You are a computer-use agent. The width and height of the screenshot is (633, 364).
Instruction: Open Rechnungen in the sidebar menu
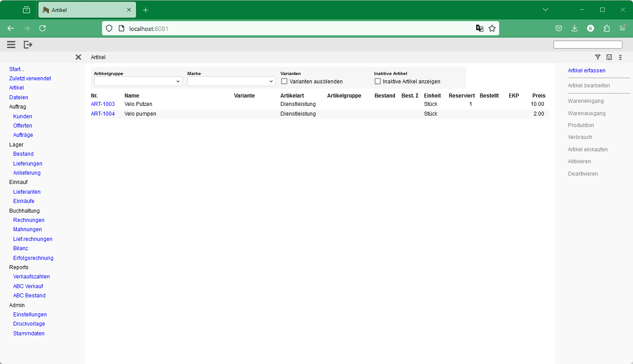point(29,220)
